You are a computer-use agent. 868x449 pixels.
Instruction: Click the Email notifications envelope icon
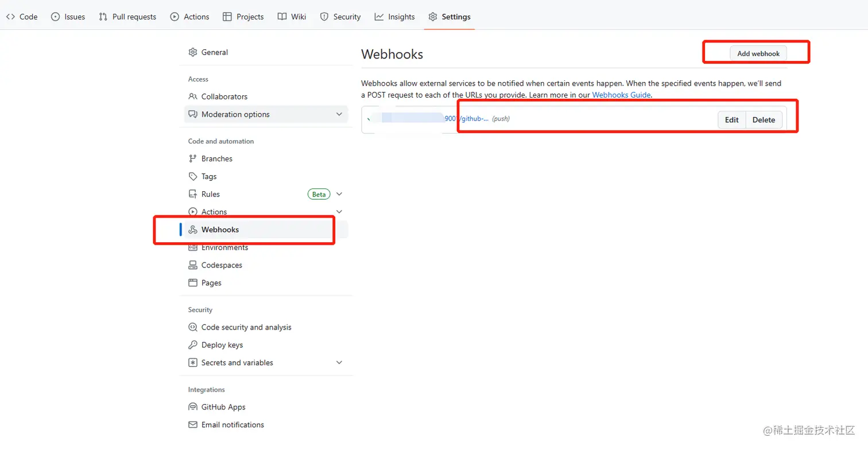[x=193, y=425]
